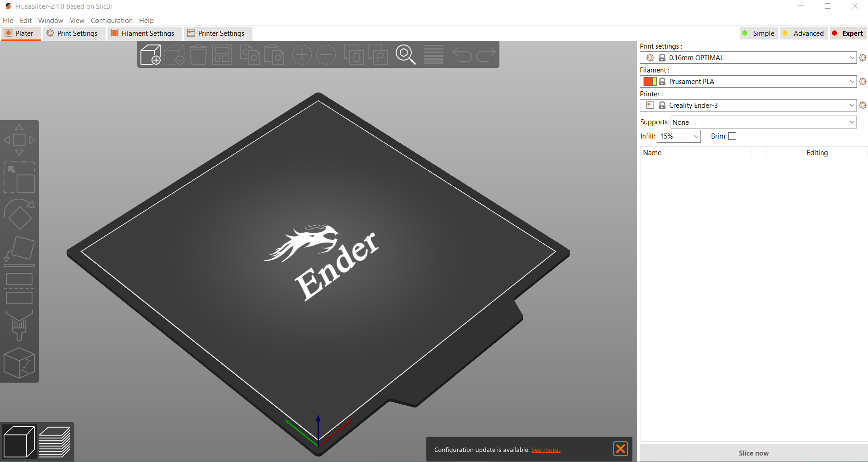Open the File menu
Image resolution: width=868 pixels, height=462 pixels.
pyautogui.click(x=8, y=21)
